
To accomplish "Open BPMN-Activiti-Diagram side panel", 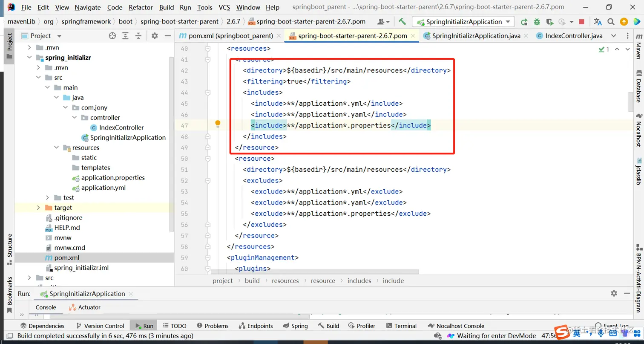I will 638,278.
